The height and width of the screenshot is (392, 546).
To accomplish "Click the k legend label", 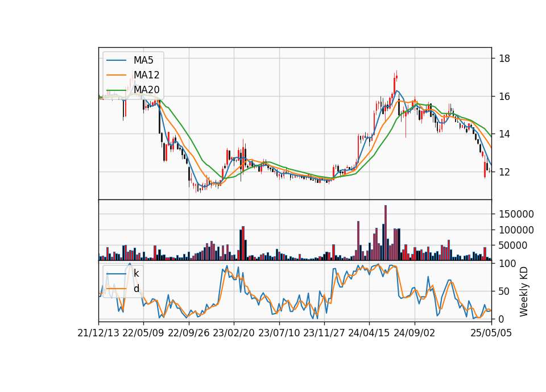I will (136, 273).
